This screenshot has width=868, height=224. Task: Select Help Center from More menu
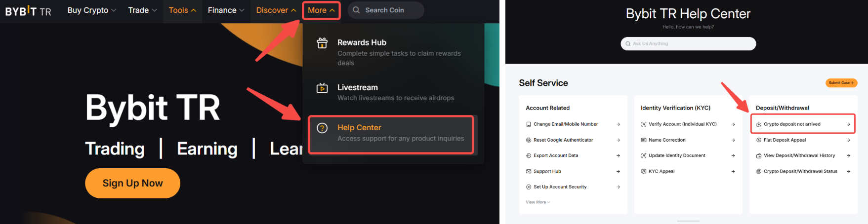pos(391,134)
